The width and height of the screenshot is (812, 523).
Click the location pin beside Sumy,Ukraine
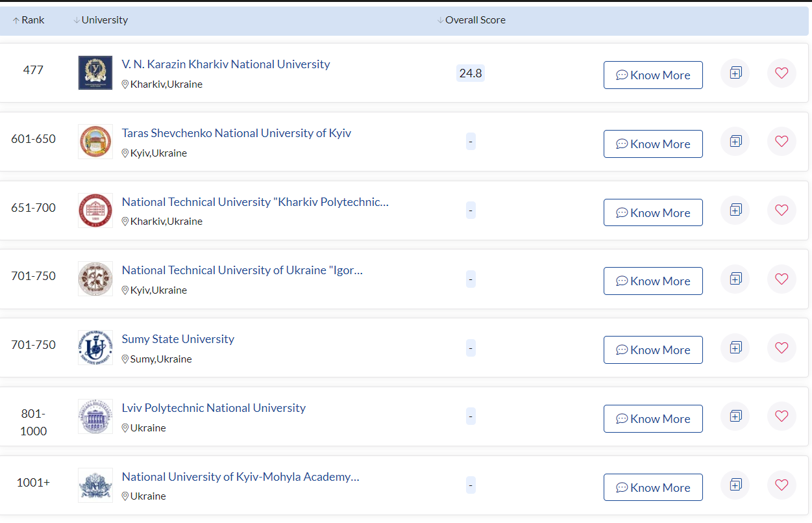pyautogui.click(x=125, y=359)
